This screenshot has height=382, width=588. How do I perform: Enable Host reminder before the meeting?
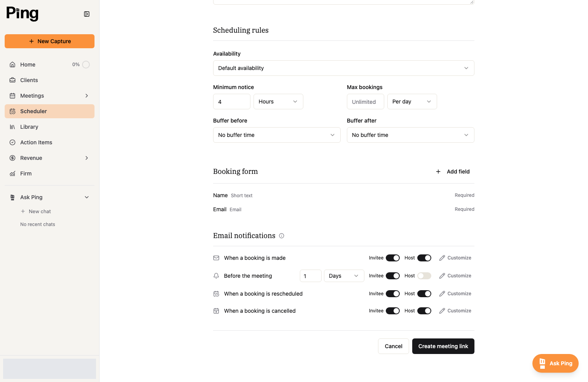click(424, 276)
